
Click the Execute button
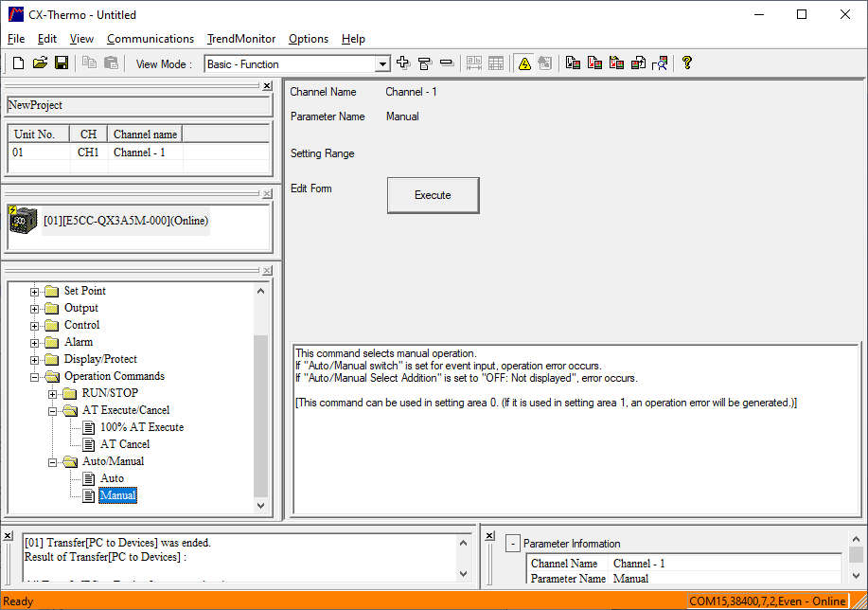click(433, 195)
